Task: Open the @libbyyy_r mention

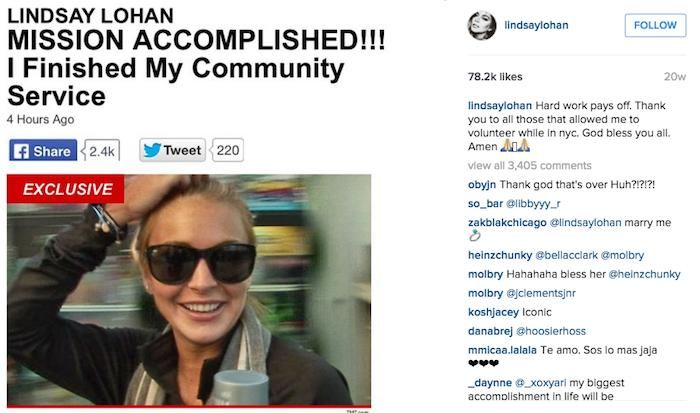Action: [x=533, y=204]
